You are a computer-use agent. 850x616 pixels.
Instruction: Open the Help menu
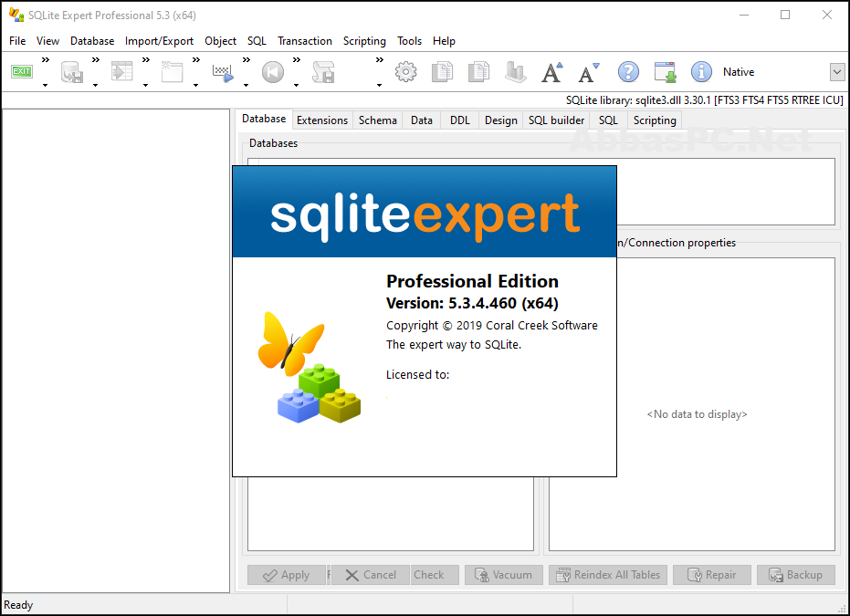(444, 41)
